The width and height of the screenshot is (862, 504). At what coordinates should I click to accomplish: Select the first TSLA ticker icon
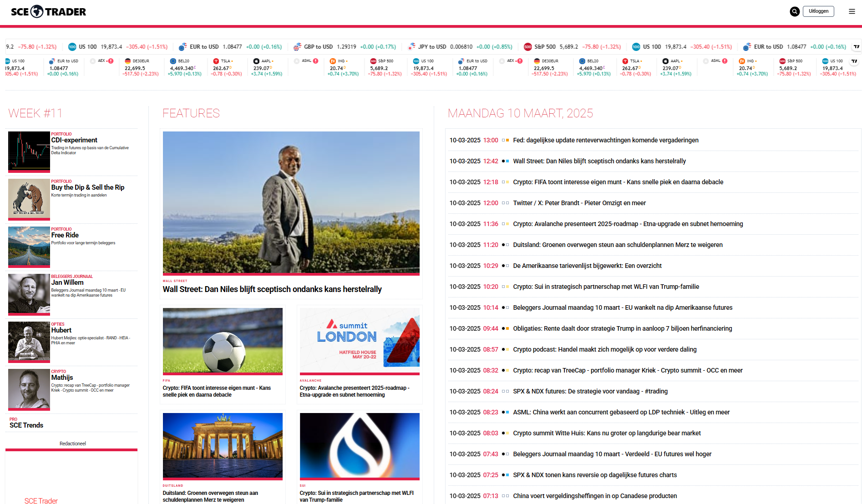[216, 61]
